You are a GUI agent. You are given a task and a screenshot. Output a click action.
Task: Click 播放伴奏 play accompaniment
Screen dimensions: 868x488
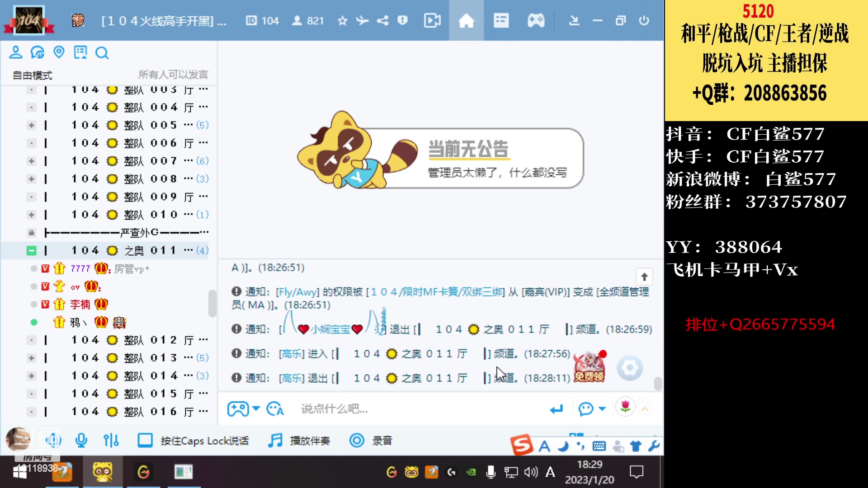pyautogui.click(x=299, y=441)
